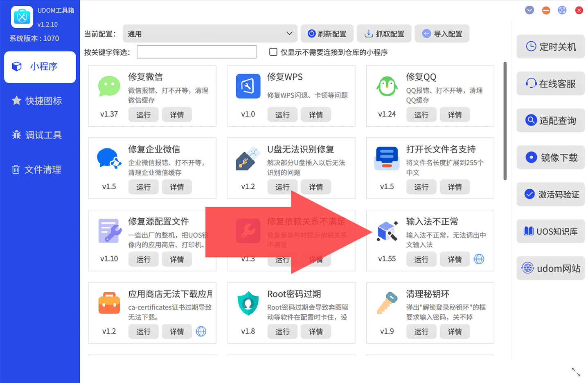View details of 应用商店无法下载应用
Viewport: 588px width, 383px height.
(177, 331)
